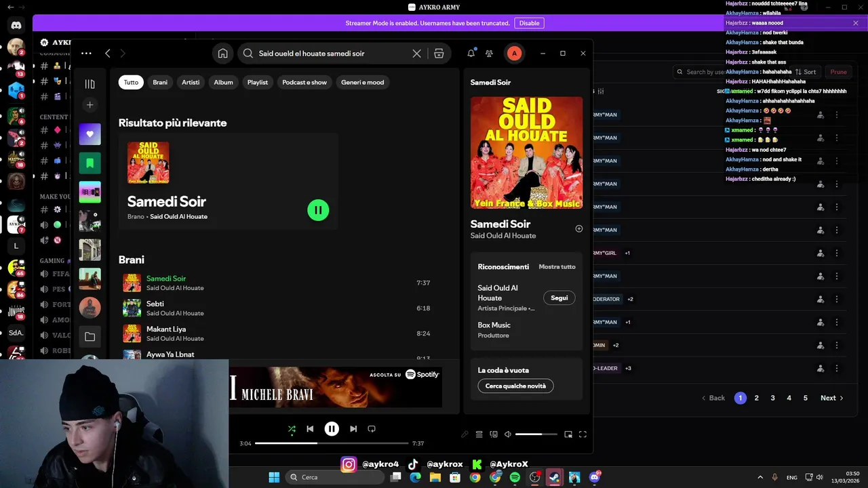Screen dimensions: 868x488
Task: Go back in Spotify navigation
Action: [x=108, y=53]
